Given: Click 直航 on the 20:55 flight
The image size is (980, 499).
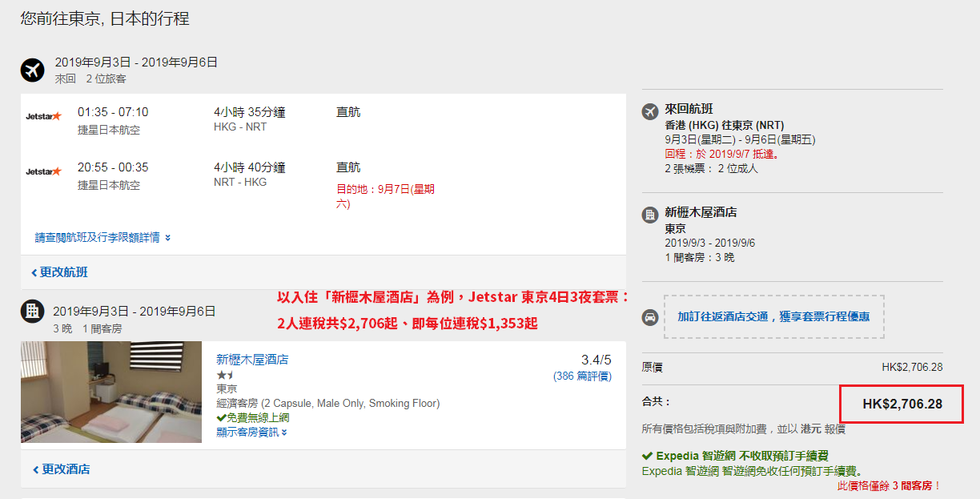Looking at the screenshot, I should point(348,167).
